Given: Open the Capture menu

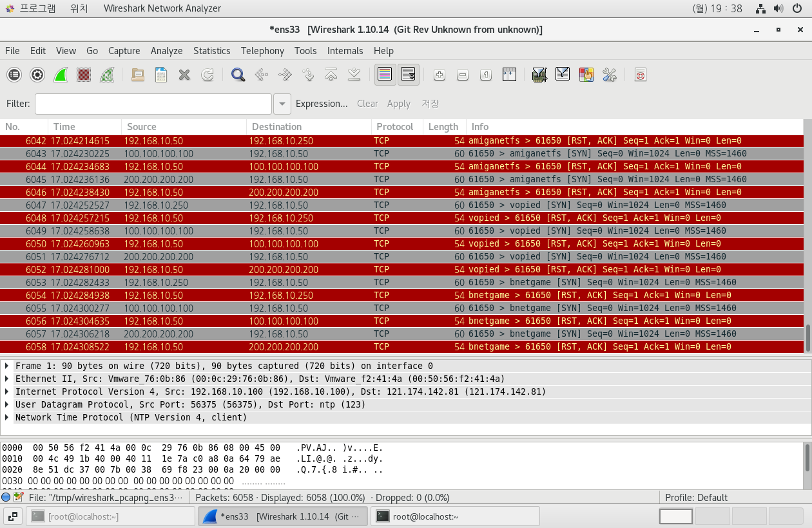Looking at the screenshot, I should tap(124, 50).
